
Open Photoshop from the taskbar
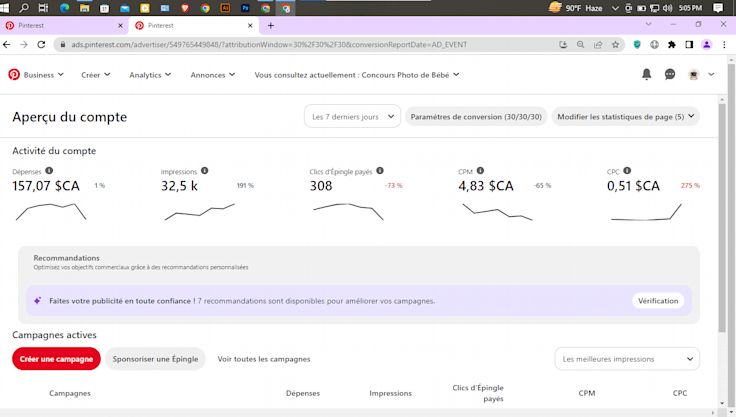[245, 8]
